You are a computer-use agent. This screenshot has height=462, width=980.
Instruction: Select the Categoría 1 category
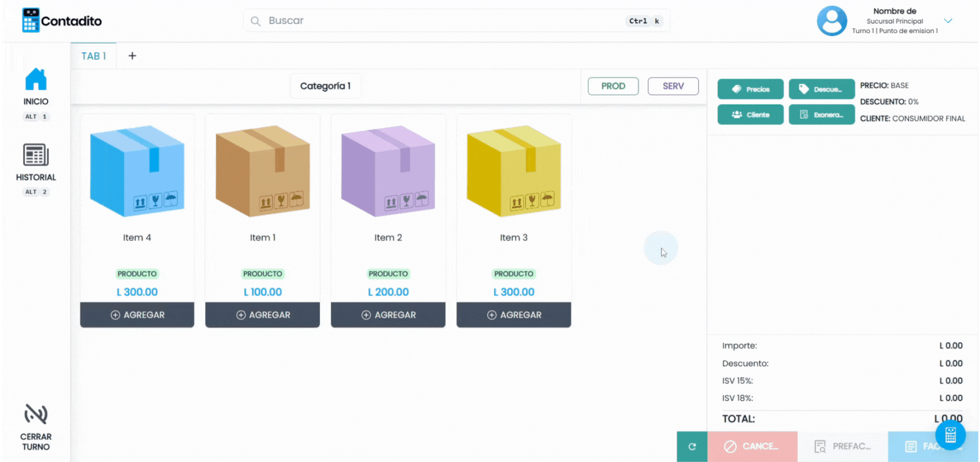(325, 86)
